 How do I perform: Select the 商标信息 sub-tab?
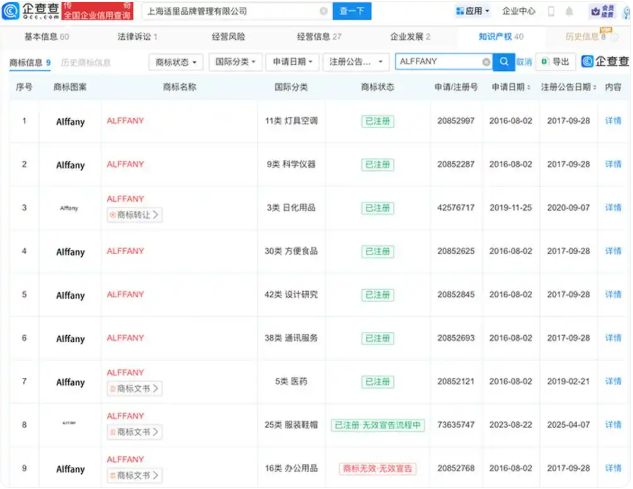tap(30, 63)
